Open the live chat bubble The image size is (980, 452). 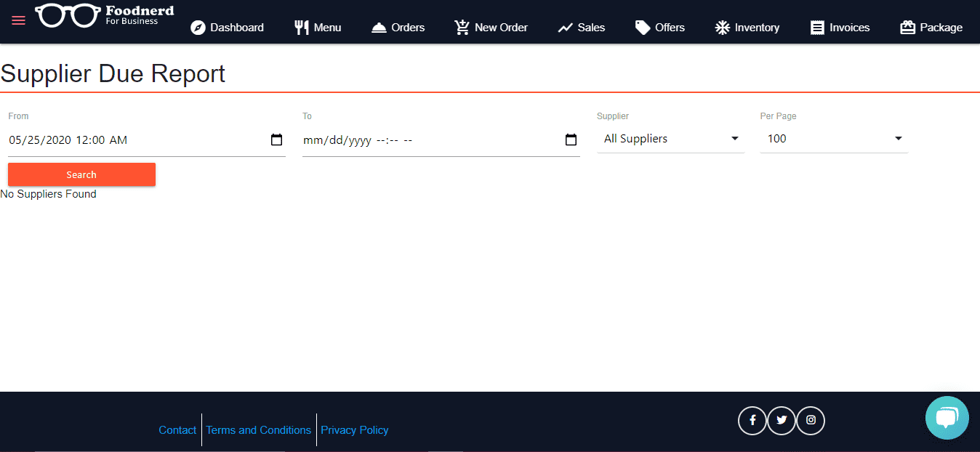pos(947,418)
